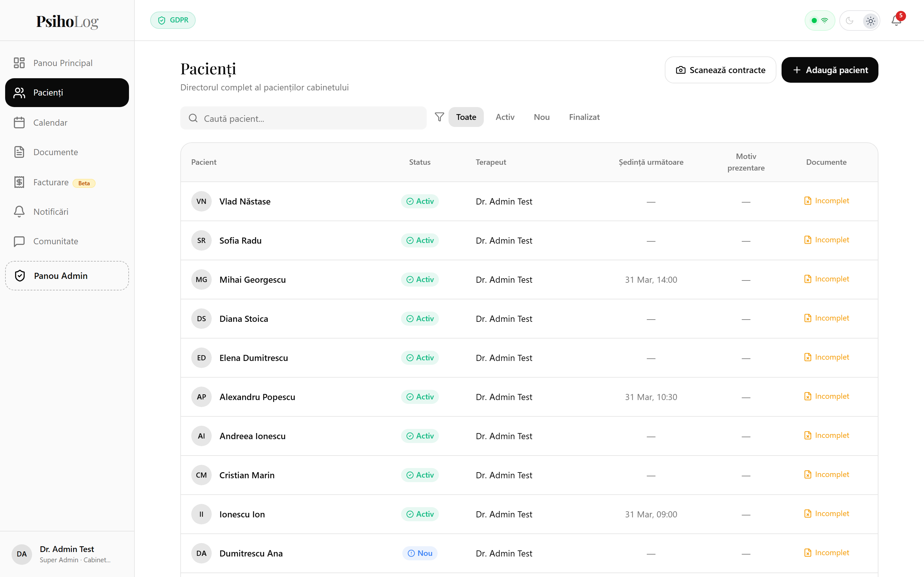Show Finalizat patients filter
The image size is (924, 577).
584,117
